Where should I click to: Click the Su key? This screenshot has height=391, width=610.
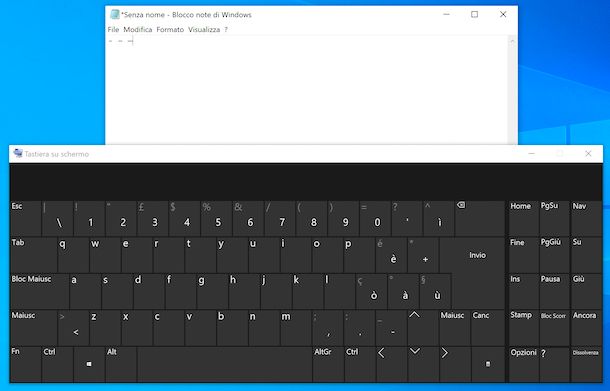pos(586,255)
